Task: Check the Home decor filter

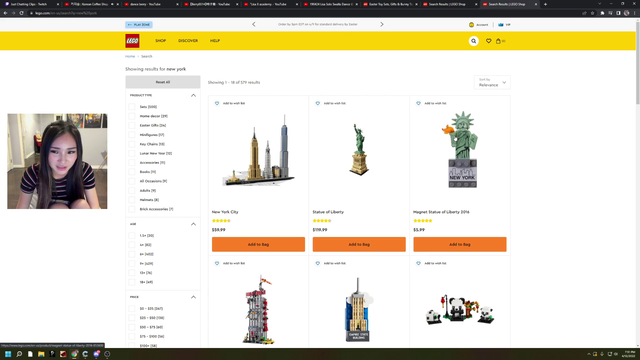Action: point(132,116)
